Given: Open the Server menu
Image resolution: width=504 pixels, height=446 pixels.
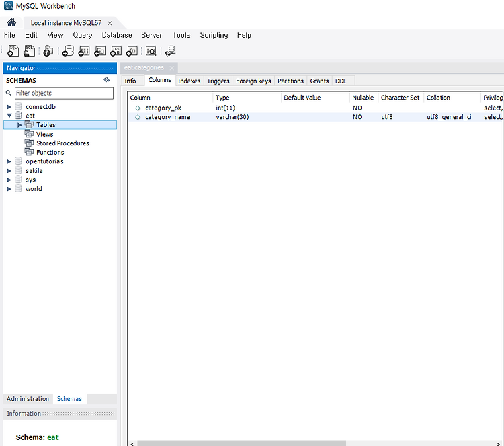Looking at the screenshot, I should (152, 35).
